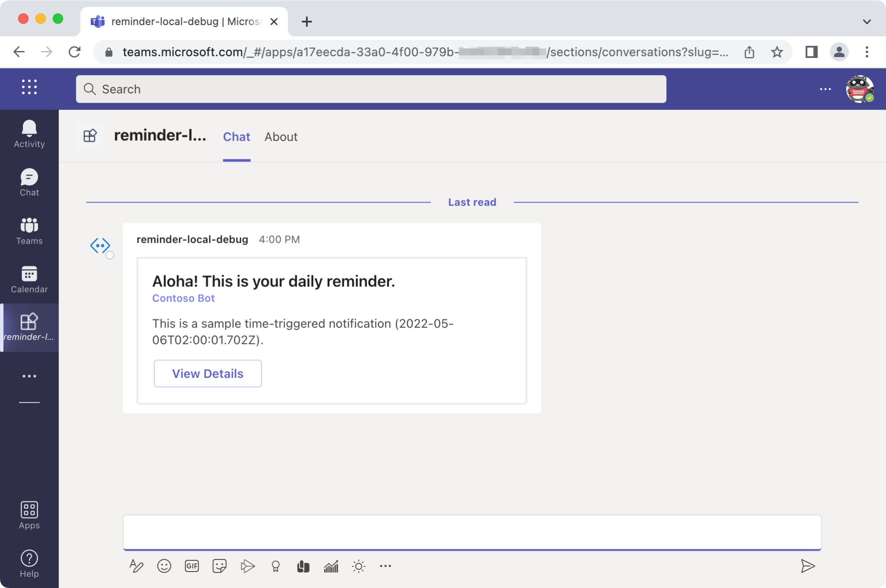The height and width of the screenshot is (588, 886).
Task: Open text formatting options for the message
Action: 136,566
